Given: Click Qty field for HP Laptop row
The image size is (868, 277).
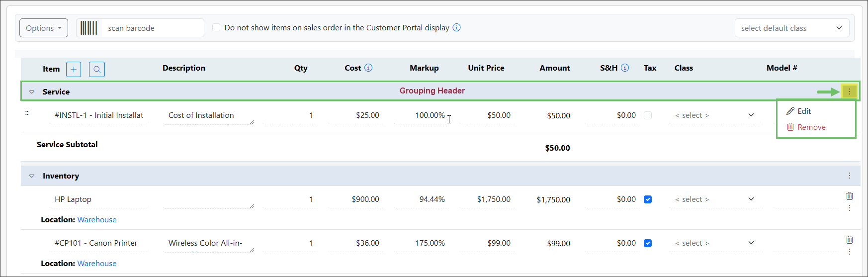Looking at the screenshot, I should click(291, 199).
